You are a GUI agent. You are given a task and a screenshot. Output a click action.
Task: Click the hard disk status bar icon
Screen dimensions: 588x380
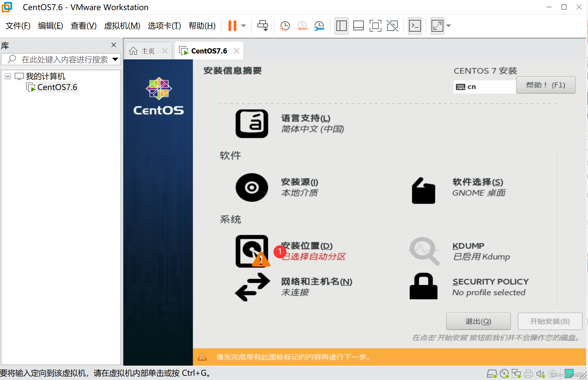(492, 374)
